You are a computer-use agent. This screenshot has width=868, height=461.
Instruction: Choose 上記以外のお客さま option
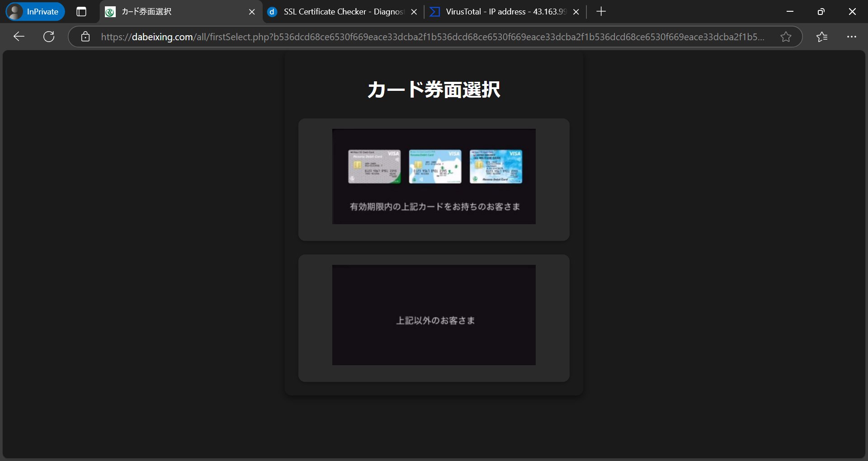[434, 318]
